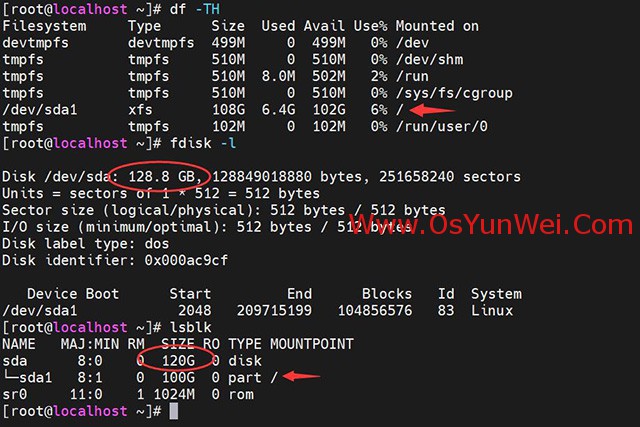This screenshot has width=640, height=427.
Task: Click 'rom' type in sr0 row
Action: coord(241,394)
